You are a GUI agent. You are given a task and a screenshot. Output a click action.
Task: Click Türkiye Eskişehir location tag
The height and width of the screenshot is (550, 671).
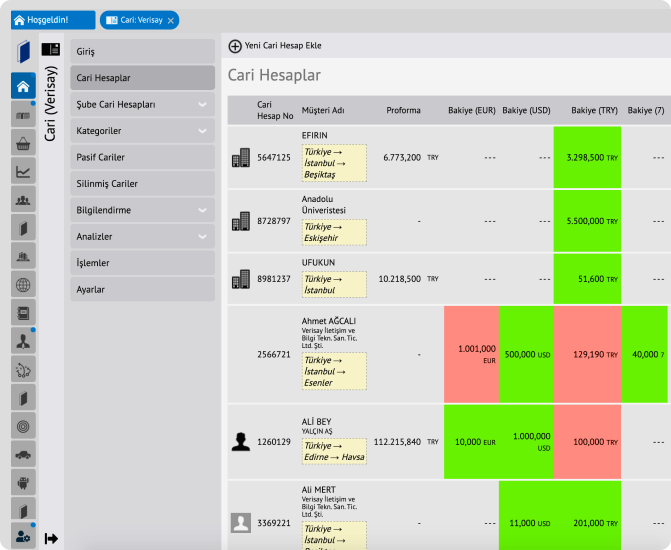click(334, 232)
